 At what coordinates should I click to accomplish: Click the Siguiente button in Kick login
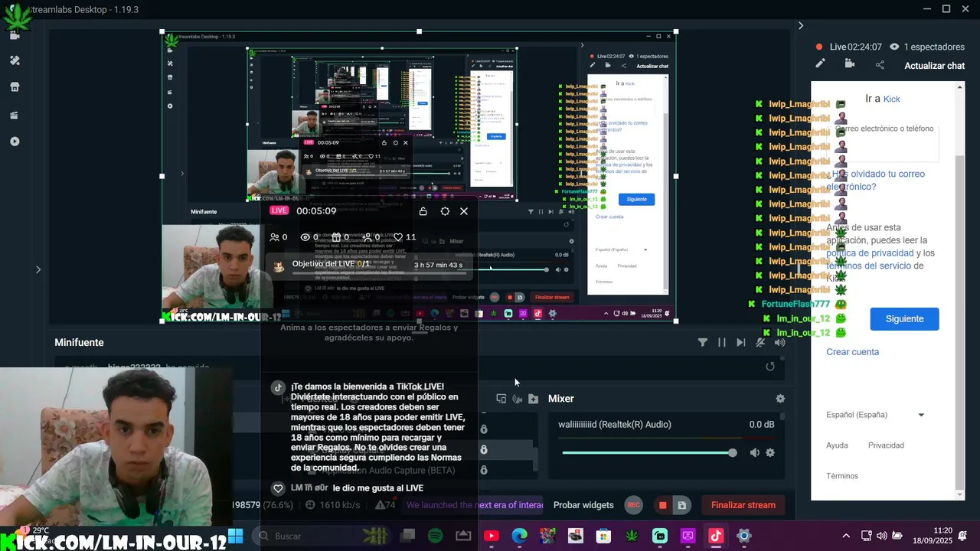[x=904, y=318]
